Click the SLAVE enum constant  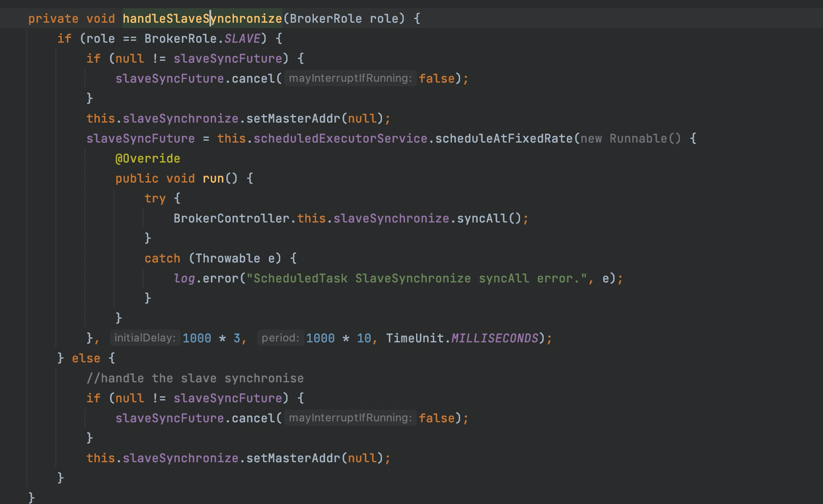tap(242, 39)
